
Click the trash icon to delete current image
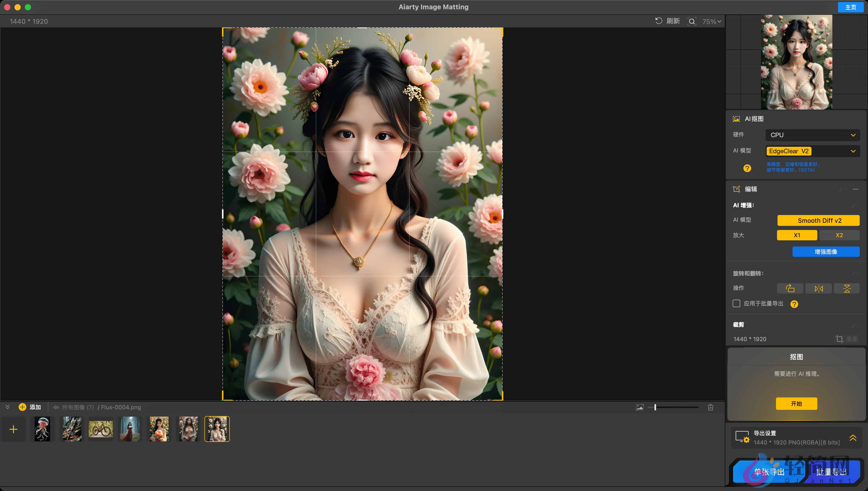(x=711, y=407)
